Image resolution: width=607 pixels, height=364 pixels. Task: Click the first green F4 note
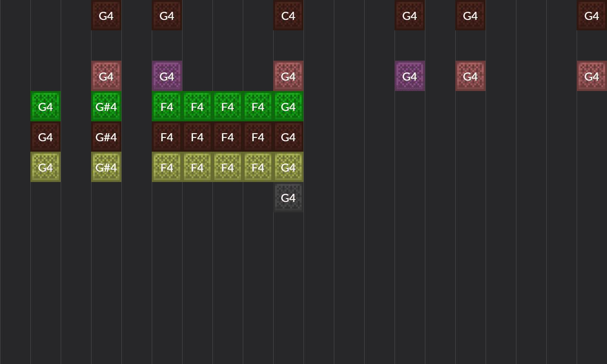pos(167,106)
